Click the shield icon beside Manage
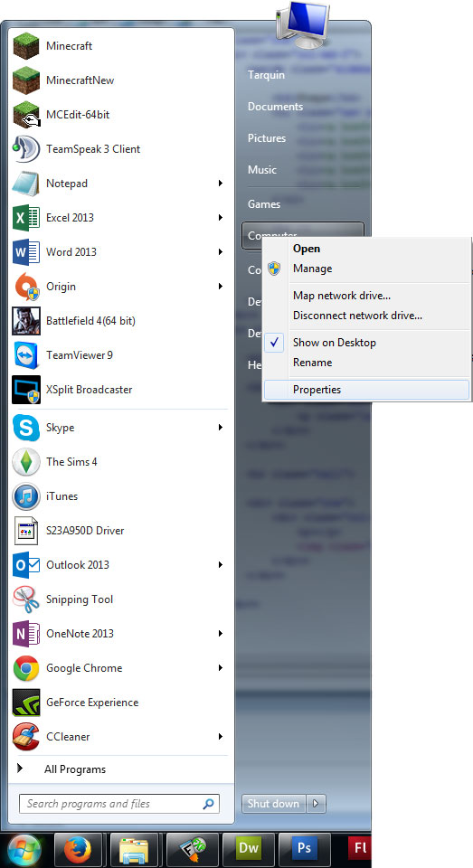Viewport: 473px width, 868px height. click(x=274, y=269)
